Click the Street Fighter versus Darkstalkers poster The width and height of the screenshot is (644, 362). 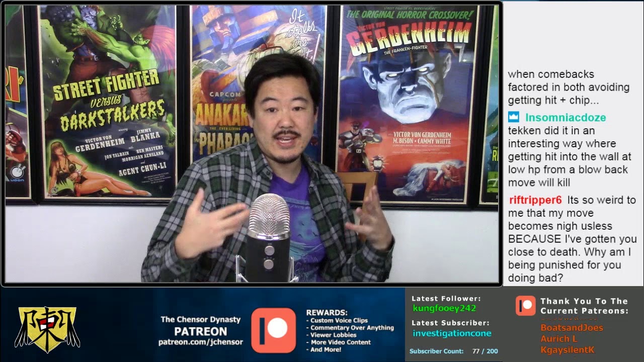point(107,102)
